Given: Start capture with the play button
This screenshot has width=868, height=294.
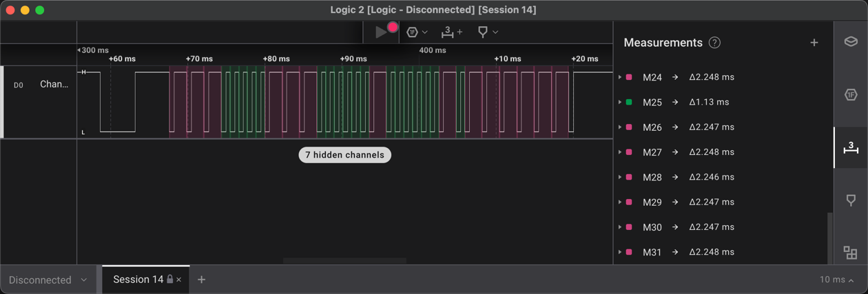Looking at the screenshot, I should pos(380,32).
